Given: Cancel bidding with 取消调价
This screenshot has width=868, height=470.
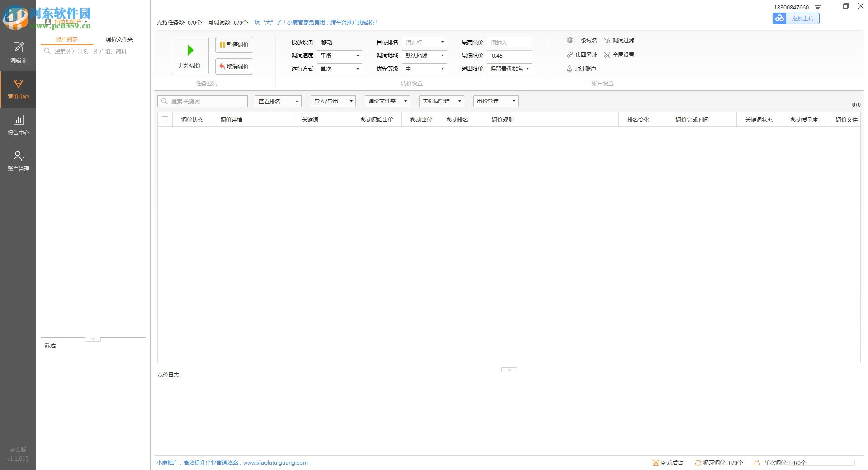Looking at the screenshot, I should pos(234,66).
